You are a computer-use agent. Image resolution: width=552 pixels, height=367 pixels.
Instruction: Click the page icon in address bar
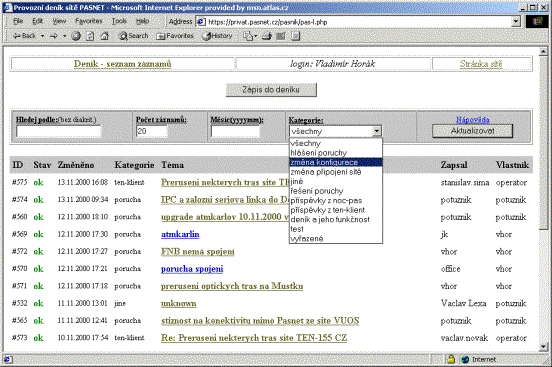[x=201, y=22]
